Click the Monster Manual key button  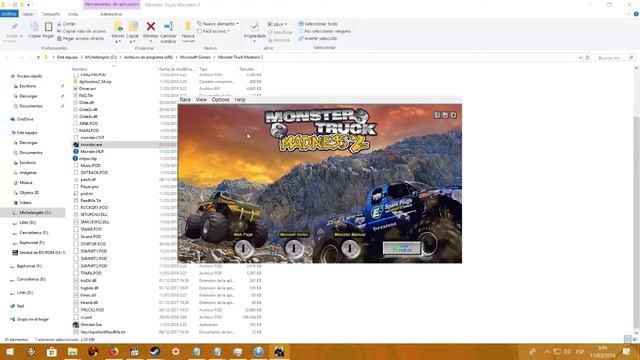tap(349, 248)
